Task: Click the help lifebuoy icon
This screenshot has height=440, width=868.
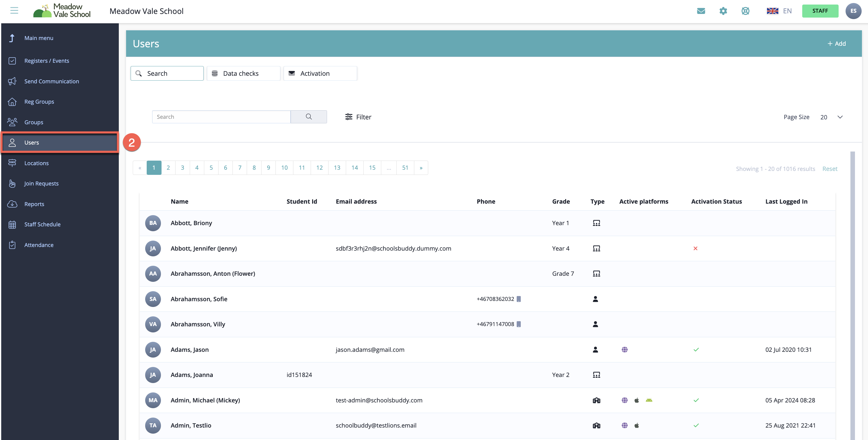Action: (x=745, y=11)
